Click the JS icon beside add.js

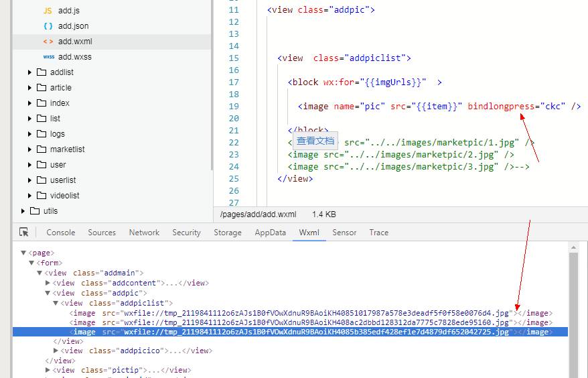coord(48,11)
